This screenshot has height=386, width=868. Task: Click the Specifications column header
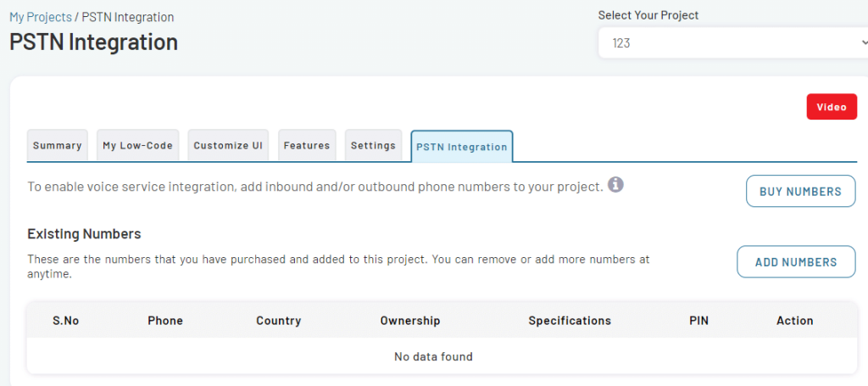[570, 321]
